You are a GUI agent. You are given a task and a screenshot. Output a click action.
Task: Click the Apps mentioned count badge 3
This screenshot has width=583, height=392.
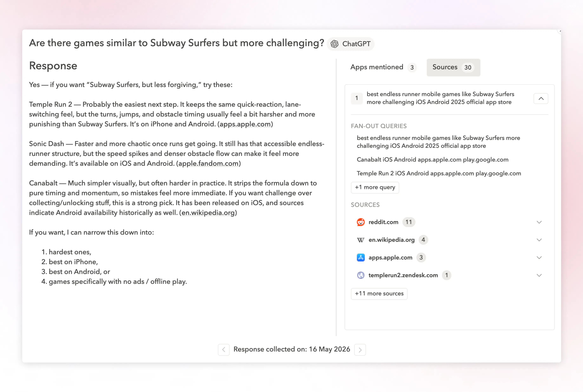tap(412, 68)
